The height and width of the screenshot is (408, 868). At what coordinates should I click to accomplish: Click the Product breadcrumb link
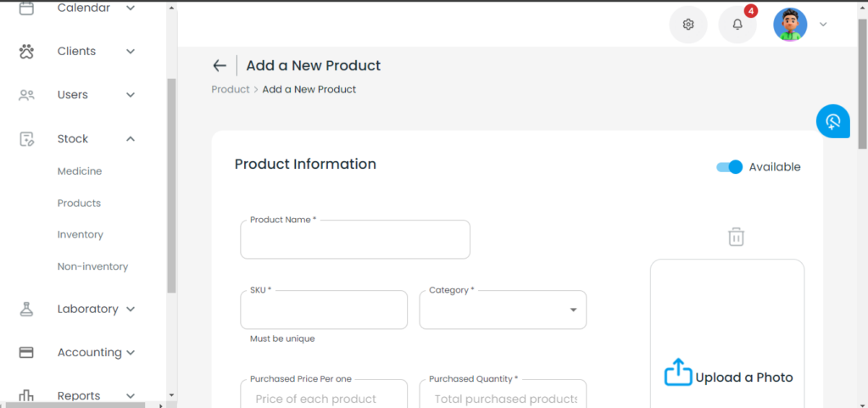231,89
